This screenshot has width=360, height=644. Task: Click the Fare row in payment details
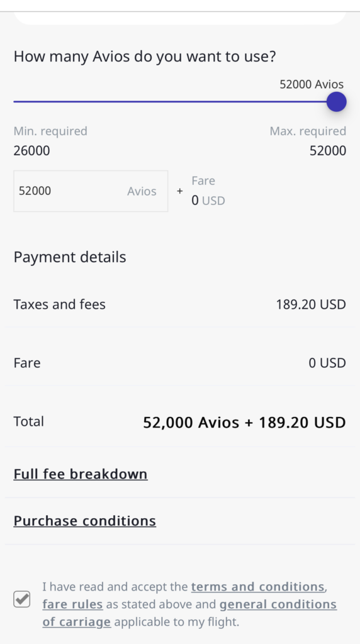pos(179,363)
